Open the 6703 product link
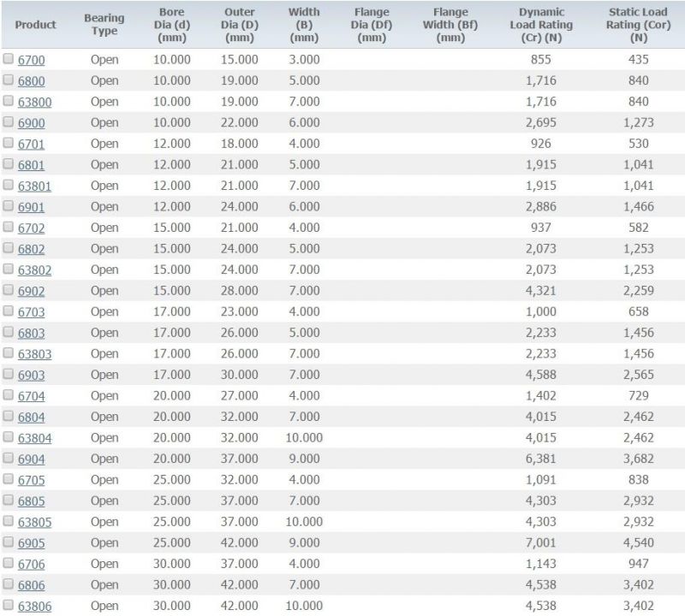 tap(32, 311)
